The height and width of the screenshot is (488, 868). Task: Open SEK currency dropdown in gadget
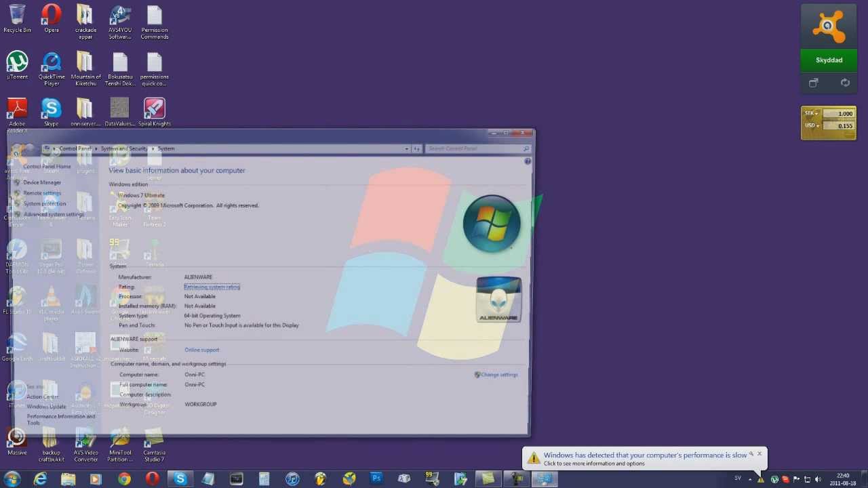pyautogui.click(x=812, y=113)
